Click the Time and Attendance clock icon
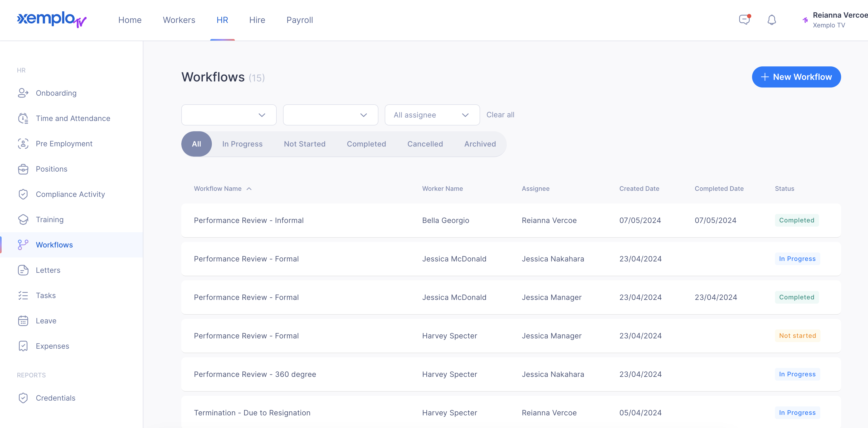868x428 pixels. (23, 118)
